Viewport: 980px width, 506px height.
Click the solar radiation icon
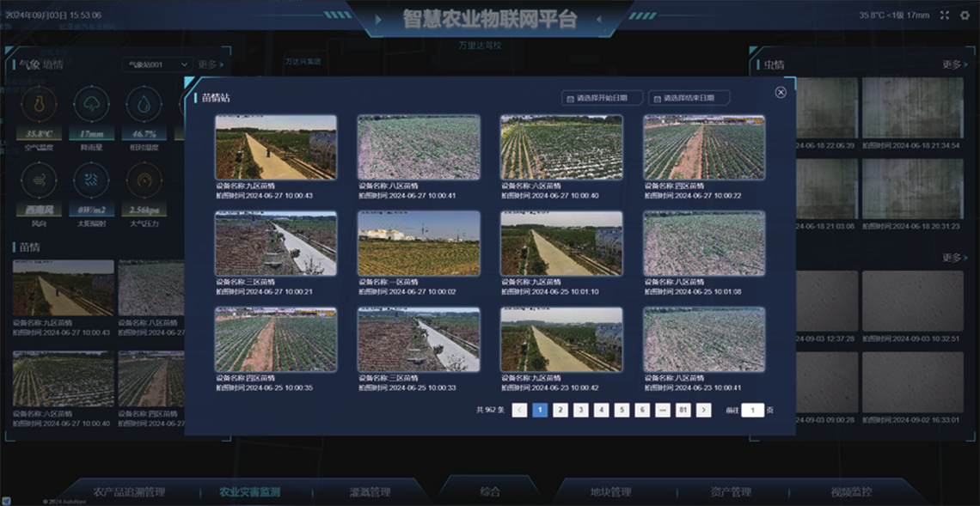[x=91, y=180]
